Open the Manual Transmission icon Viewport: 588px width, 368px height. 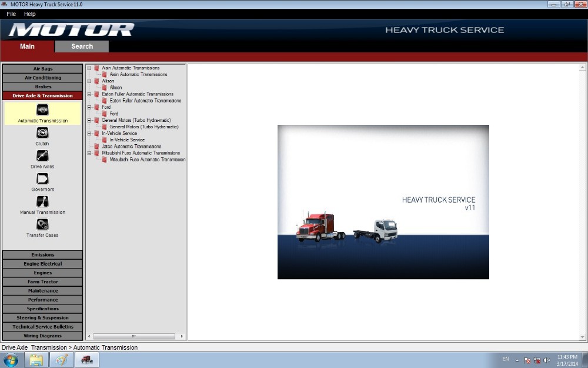(x=42, y=201)
